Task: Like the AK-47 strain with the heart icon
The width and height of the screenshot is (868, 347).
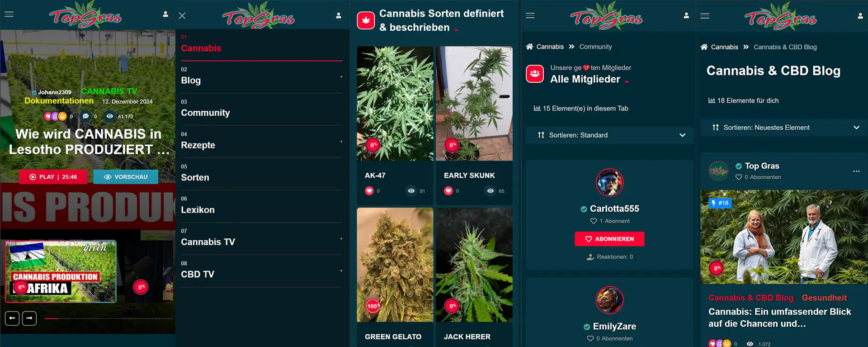Action: point(369,191)
